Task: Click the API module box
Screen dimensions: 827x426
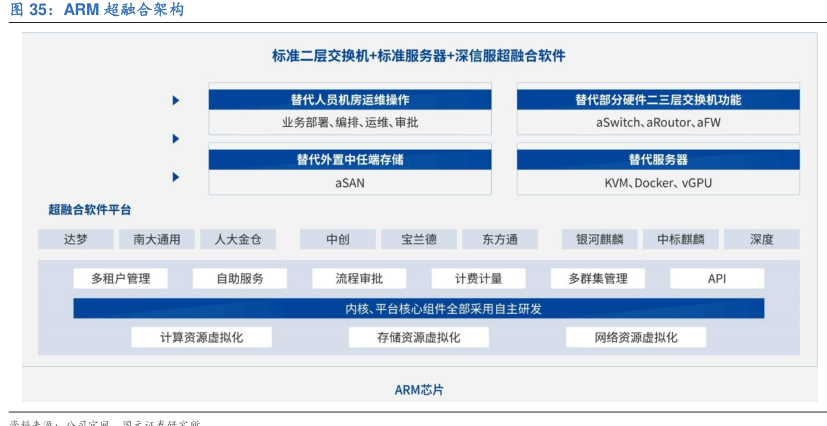Action: 717,279
